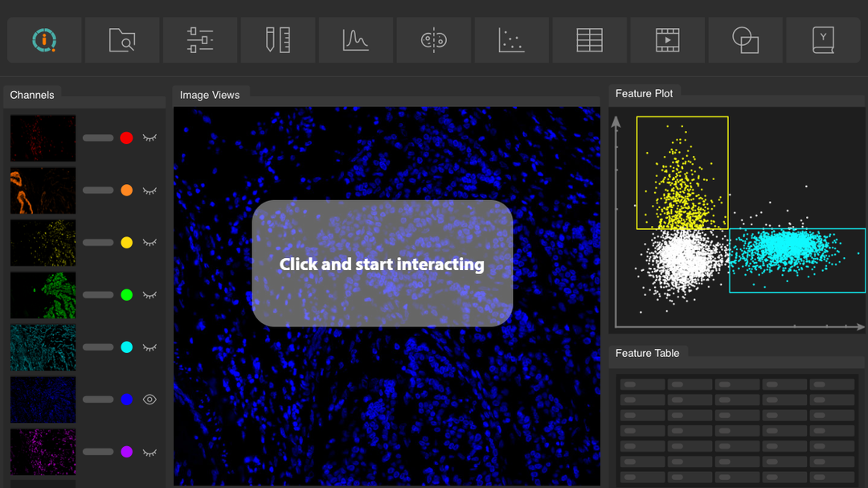Select the cell segmentation tool

click(433, 39)
